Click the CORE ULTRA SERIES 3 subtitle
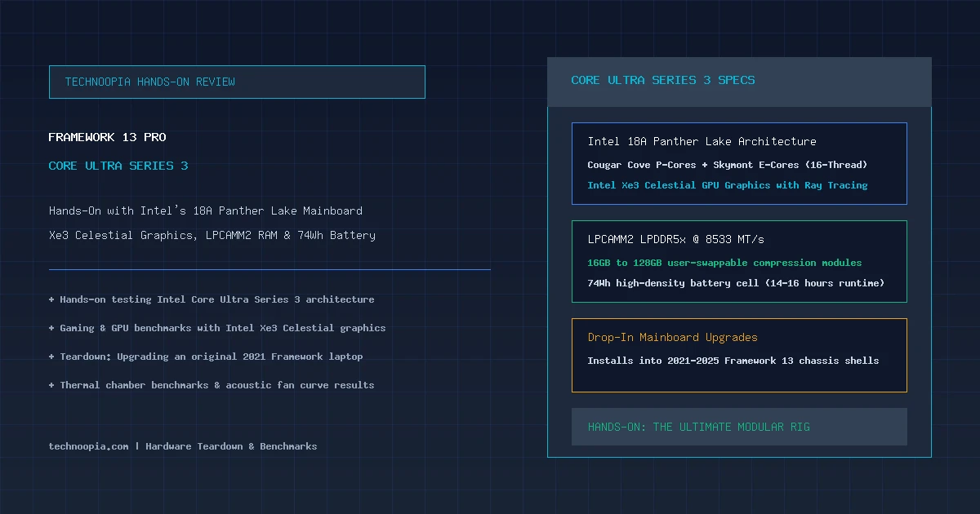 (118, 166)
